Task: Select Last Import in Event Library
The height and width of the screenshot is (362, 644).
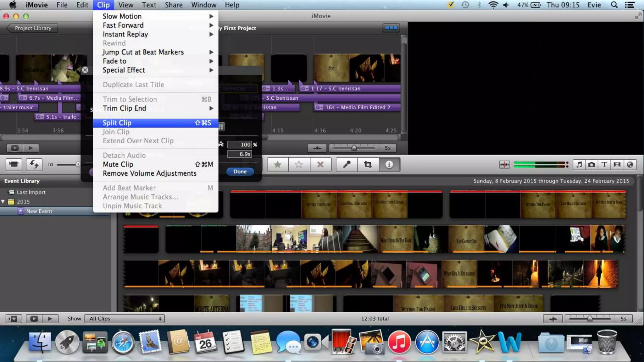Action: [x=31, y=192]
